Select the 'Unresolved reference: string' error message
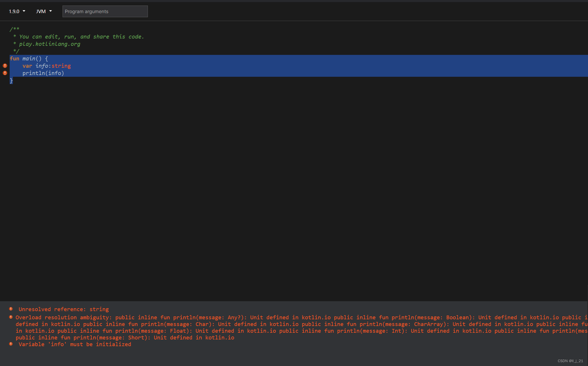588x366 pixels. (63, 309)
